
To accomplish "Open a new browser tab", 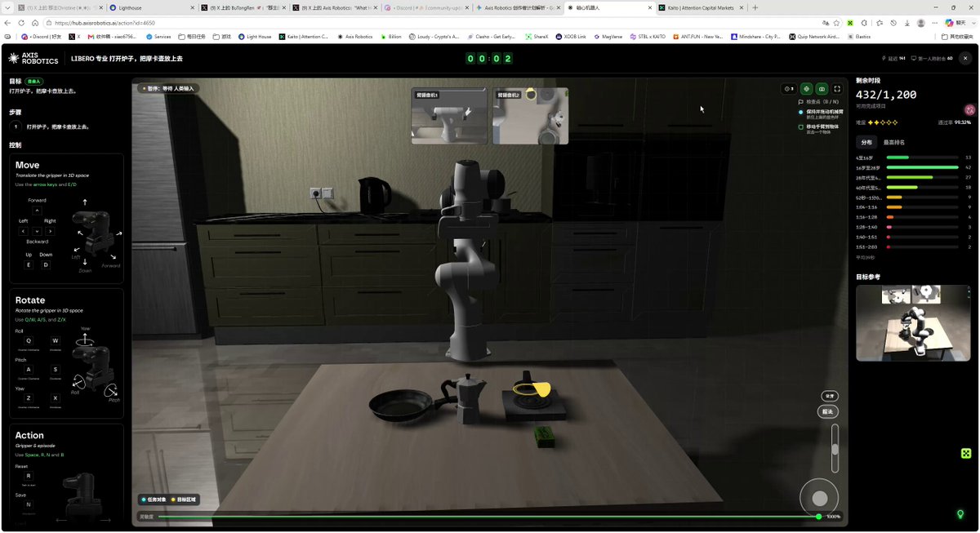I will coord(755,7).
